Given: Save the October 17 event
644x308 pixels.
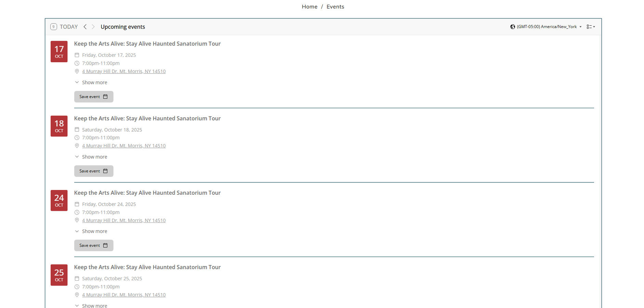Looking at the screenshot, I should click(94, 97).
